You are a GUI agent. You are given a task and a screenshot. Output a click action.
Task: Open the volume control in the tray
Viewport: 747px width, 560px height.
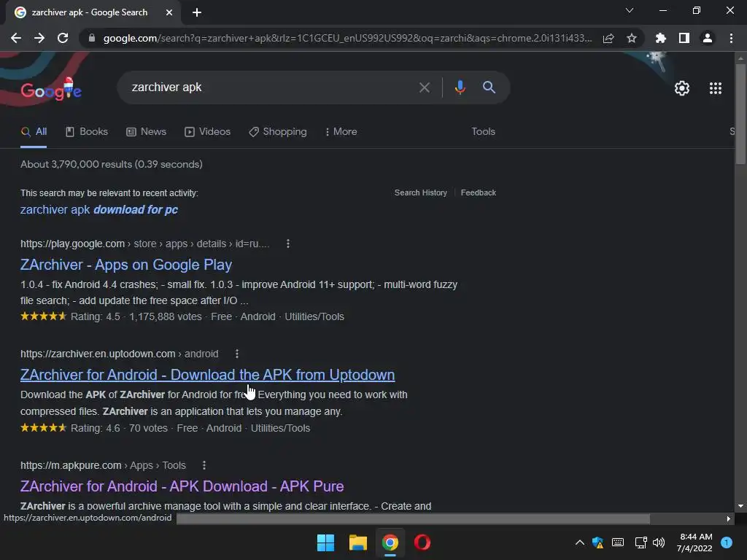659,542
